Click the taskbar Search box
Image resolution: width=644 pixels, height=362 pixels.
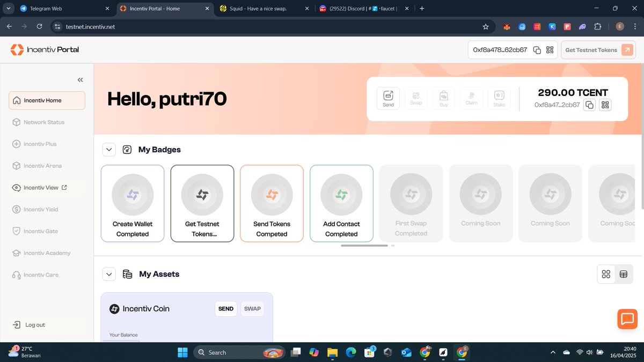point(239,352)
